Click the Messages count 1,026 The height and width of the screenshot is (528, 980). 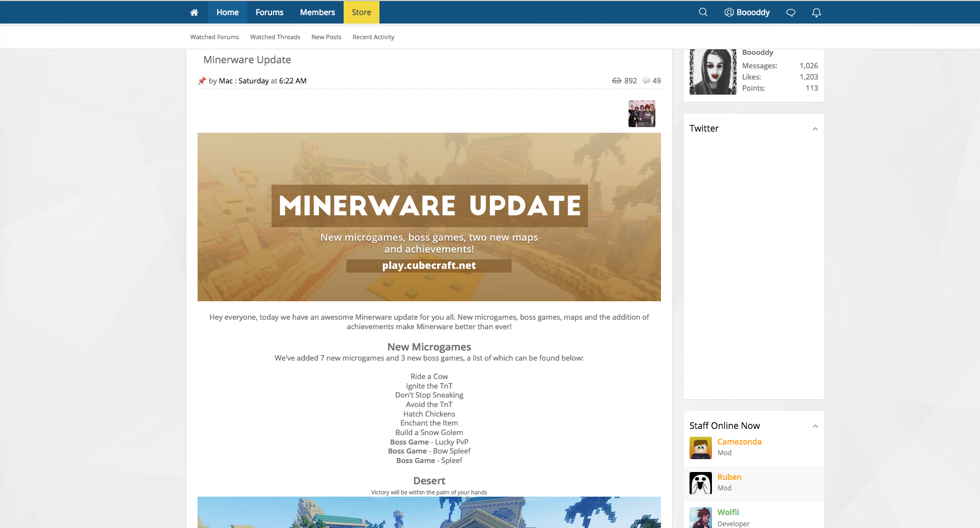[809, 66]
